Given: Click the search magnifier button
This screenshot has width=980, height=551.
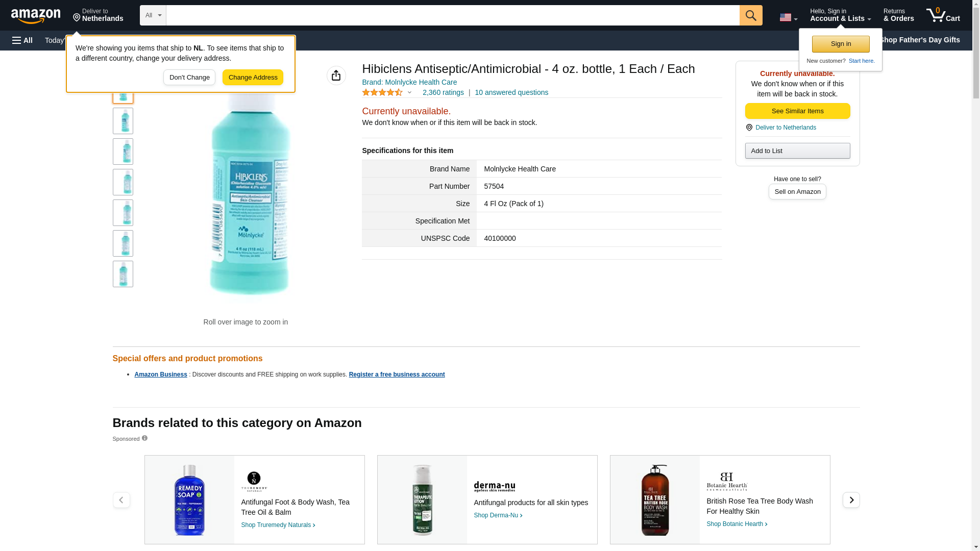Looking at the screenshot, I should (x=750, y=15).
